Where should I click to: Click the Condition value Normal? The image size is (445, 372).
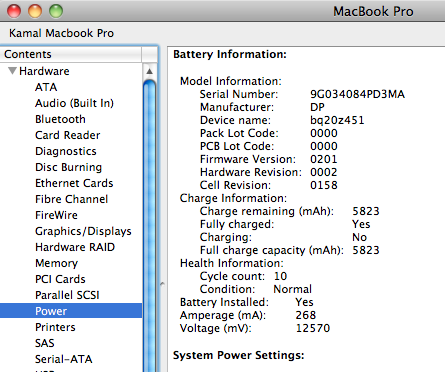pos(292,289)
